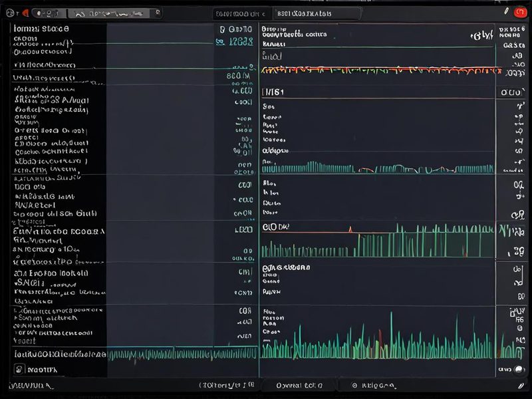532x399 pixels.
Task: Click the square icon at the foot of the left panel
Action: (19, 369)
